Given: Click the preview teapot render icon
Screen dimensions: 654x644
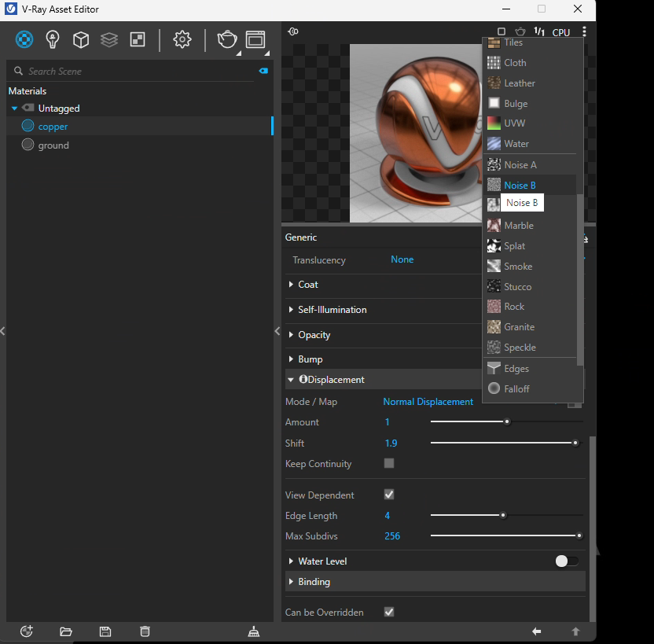Looking at the screenshot, I should 520,31.
